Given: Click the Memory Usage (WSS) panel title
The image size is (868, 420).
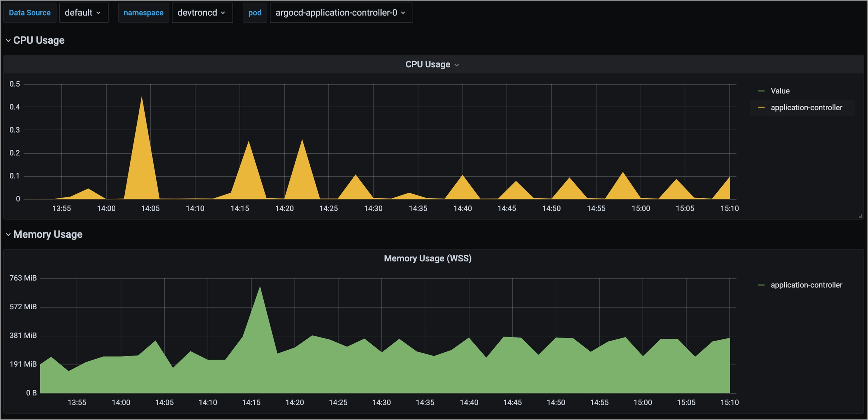Looking at the screenshot, I should [427, 258].
